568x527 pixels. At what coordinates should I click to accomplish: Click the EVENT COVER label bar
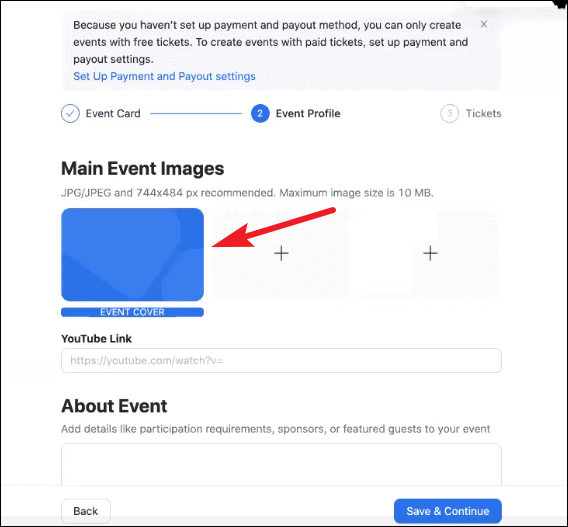132,312
